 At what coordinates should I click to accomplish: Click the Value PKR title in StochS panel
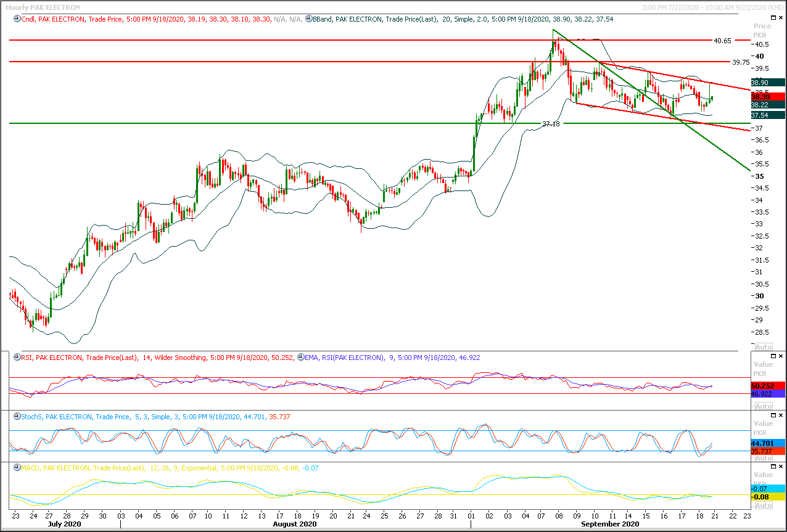pos(762,428)
